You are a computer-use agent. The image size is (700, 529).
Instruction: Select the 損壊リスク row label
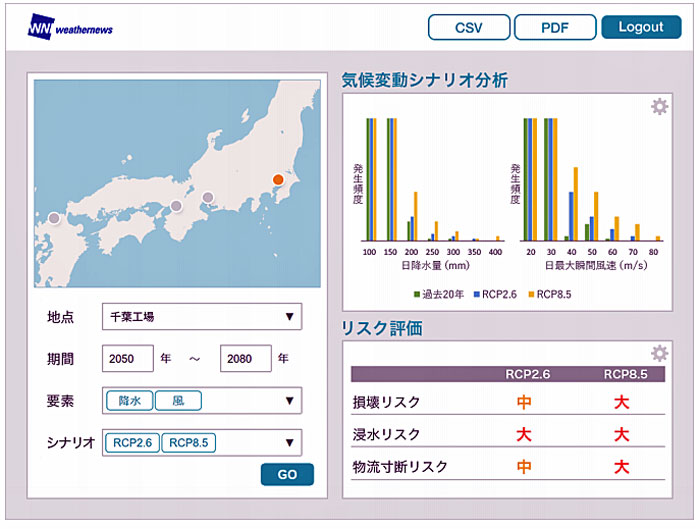(x=386, y=402)
